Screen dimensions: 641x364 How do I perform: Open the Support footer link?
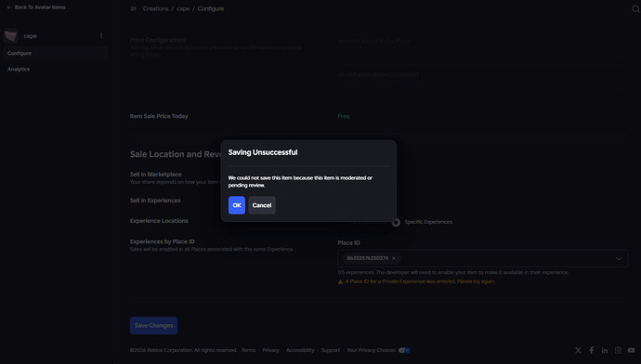(x=331, y=350)
